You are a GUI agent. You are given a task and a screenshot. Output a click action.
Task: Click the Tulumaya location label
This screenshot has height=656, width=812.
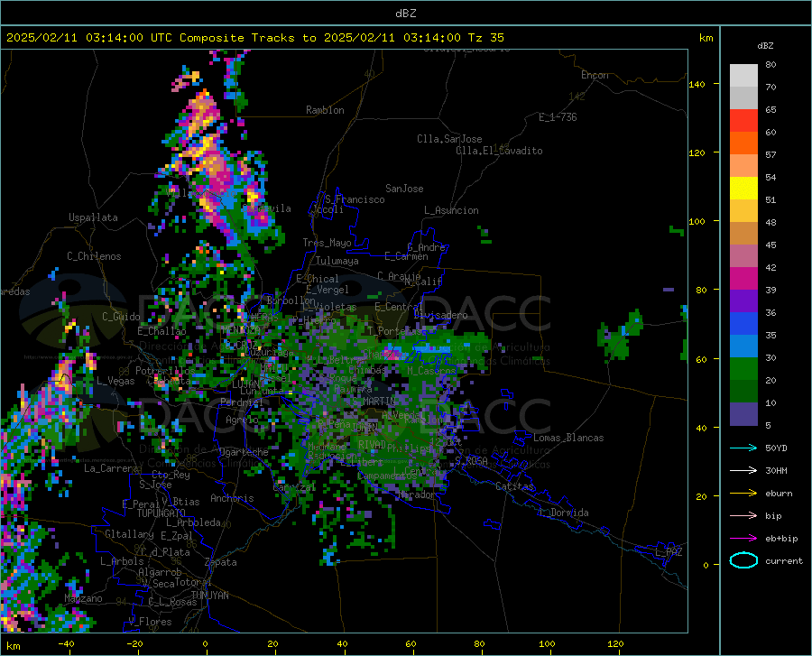pos(337,261)
